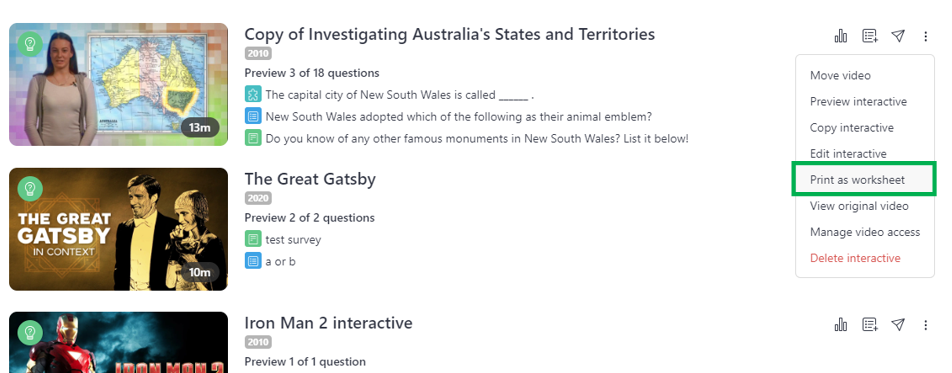Open analytics bar chart icon for Australia's States video

[841, 36]
